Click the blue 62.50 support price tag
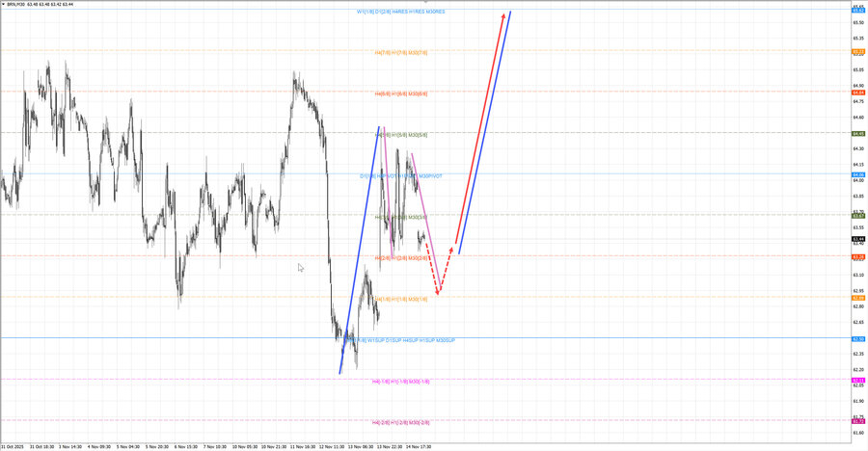The width and height of the screenshot is (868, 451). 858,339
